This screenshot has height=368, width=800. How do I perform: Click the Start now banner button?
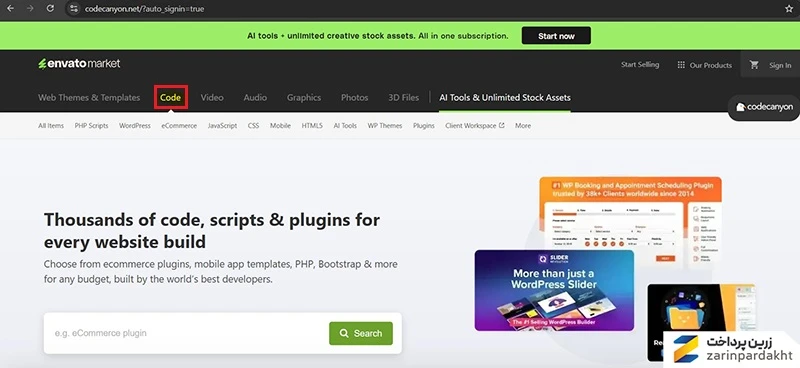click(x=556, y=36)
